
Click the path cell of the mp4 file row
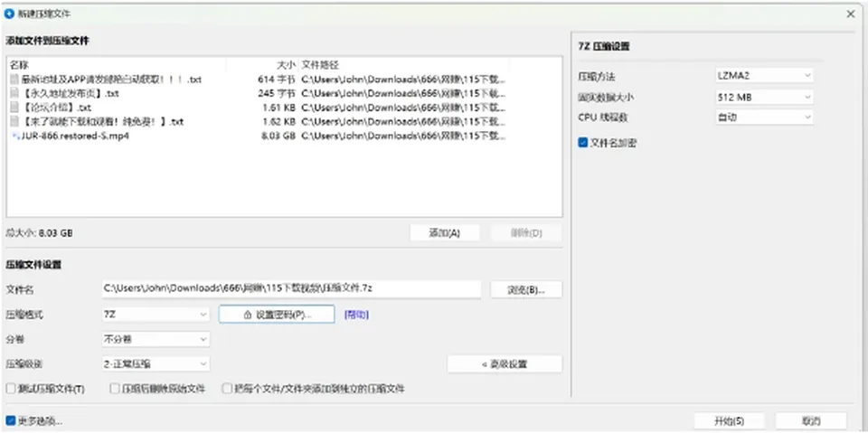click(x=403, y=136)
